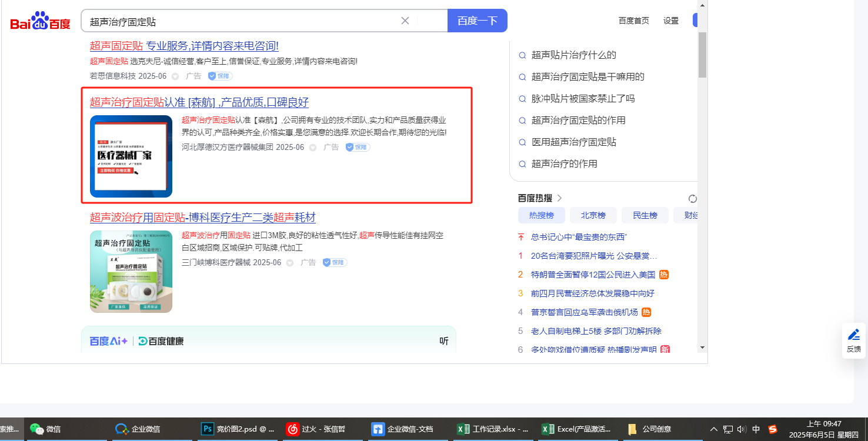The image size is (868, 441).
Task: Click the Baidu logo
Action: [40, 21]
